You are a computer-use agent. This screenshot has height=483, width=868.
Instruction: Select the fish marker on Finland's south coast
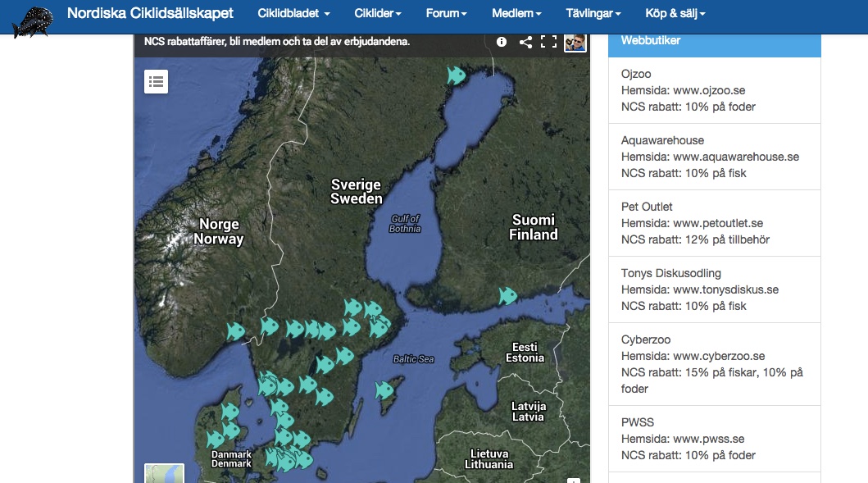(507, 296)
